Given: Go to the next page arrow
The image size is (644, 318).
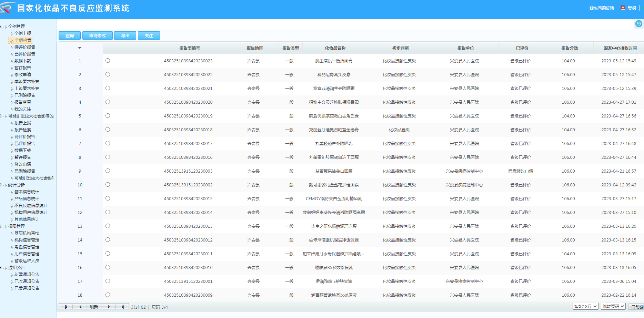Looking at the screenshot, I should click(109, 307).
